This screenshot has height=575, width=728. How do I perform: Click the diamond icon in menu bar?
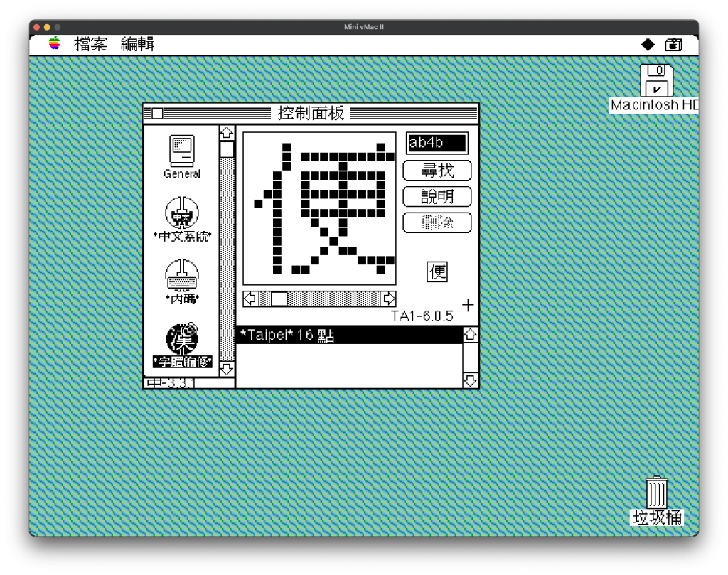(648, 45)
